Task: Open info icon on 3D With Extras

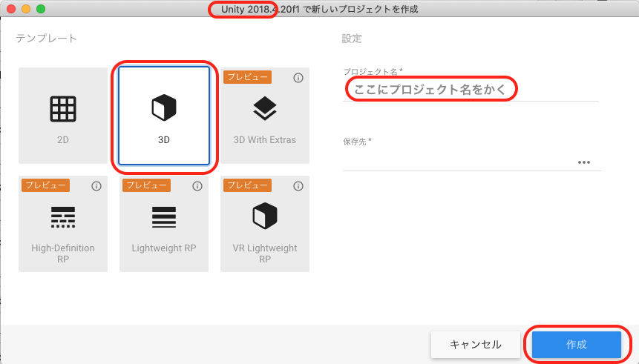Action: click(x=298, y=78)
